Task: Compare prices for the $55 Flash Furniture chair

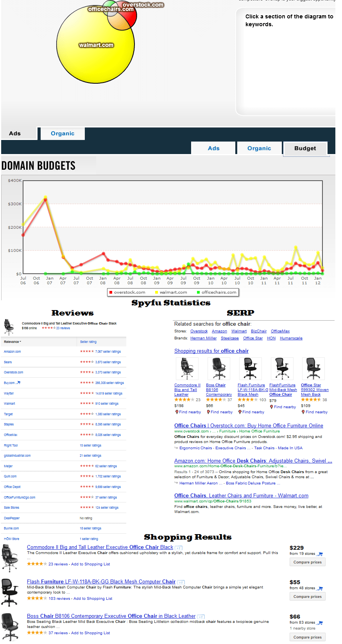Action: 307,597
